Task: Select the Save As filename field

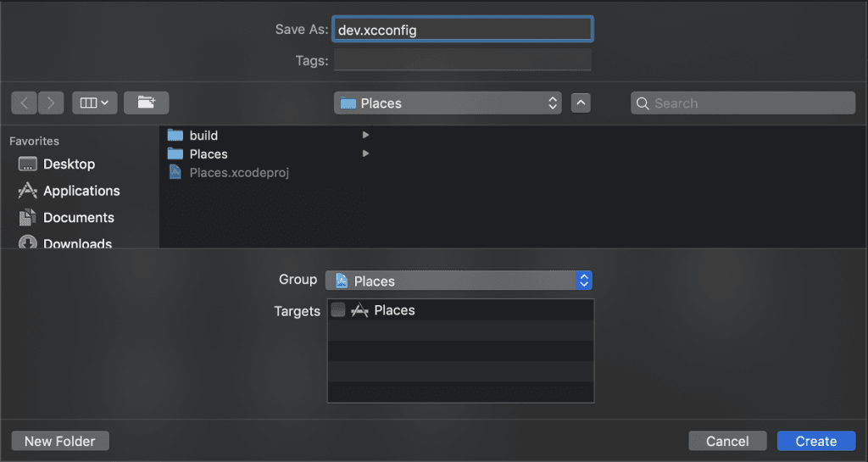Action: coord(463,30)
